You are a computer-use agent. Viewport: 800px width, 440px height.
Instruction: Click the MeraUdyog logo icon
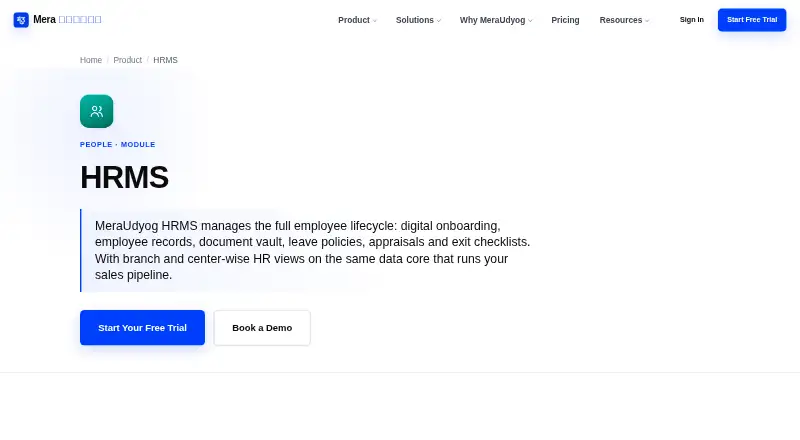click(x=21, y=20)
